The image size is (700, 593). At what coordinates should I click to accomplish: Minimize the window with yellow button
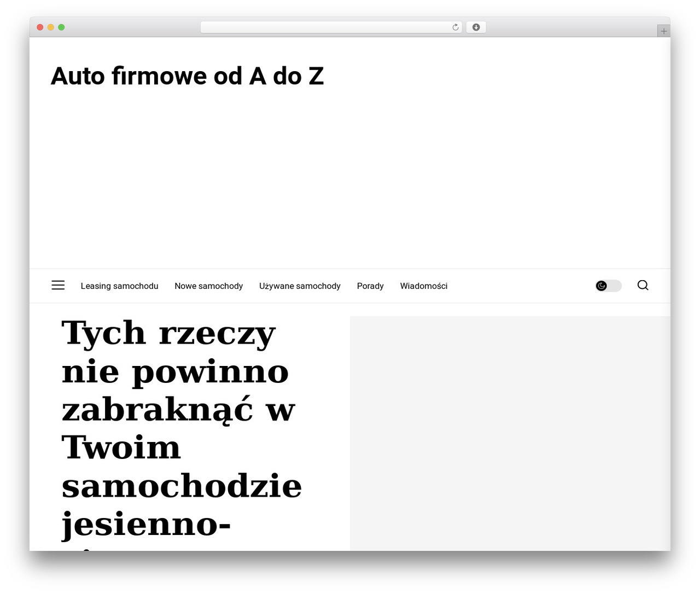click(x=51, y=27)
